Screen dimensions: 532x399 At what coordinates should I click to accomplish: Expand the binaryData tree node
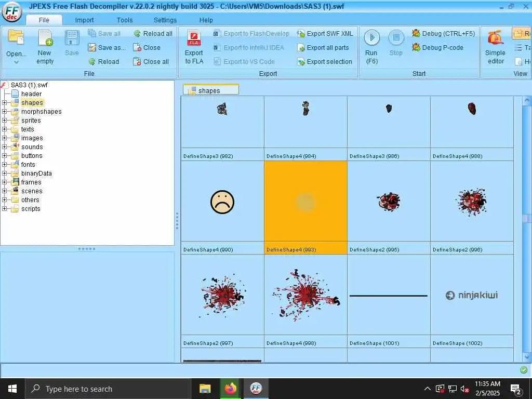4,173
